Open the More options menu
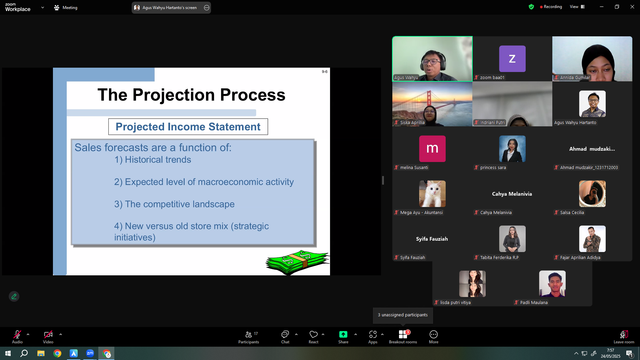640x360 pixels. [433, 337]
